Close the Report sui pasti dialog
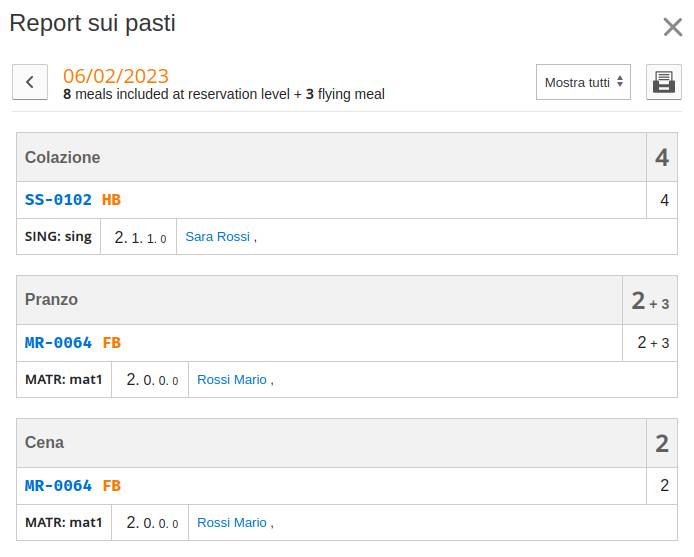The image size is (694, 557). pos(673,27)
